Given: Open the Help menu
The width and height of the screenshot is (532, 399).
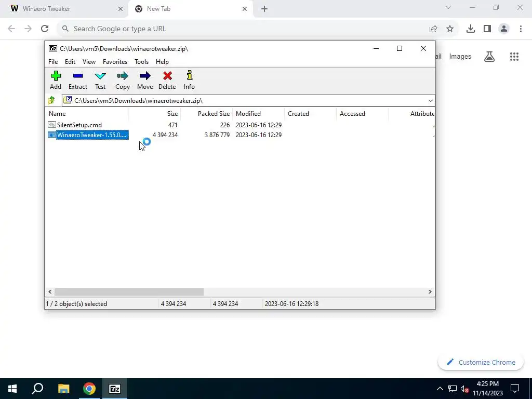Looking at the screenshot, I should pyautogui.click(x=162, y=62).
